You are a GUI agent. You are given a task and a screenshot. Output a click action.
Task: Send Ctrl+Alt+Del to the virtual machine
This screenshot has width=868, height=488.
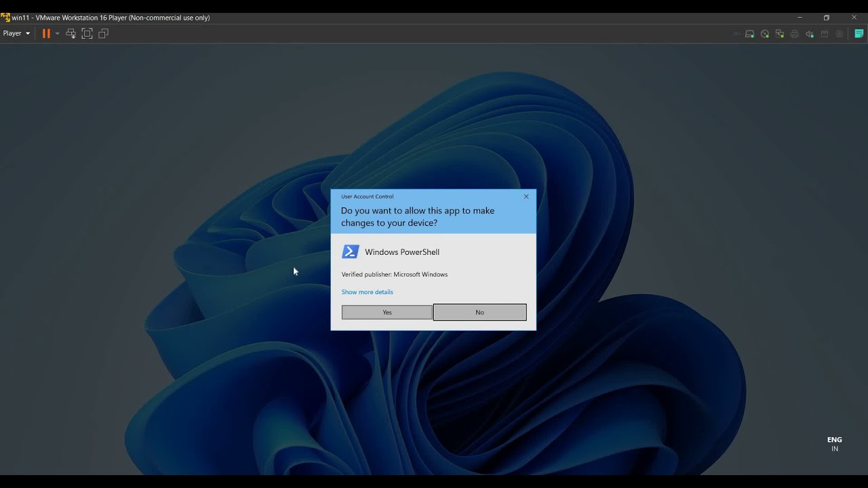tap(71, 33)
